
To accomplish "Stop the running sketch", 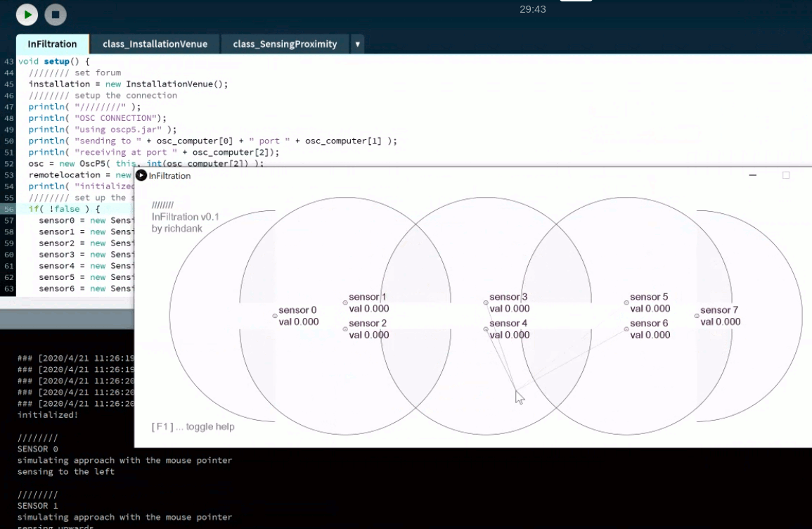I will pos(56,14).
